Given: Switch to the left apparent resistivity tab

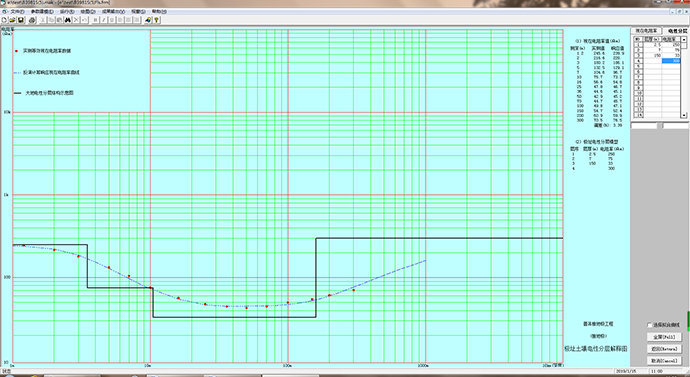Looking at the screenshot, I should coord(646,31).
